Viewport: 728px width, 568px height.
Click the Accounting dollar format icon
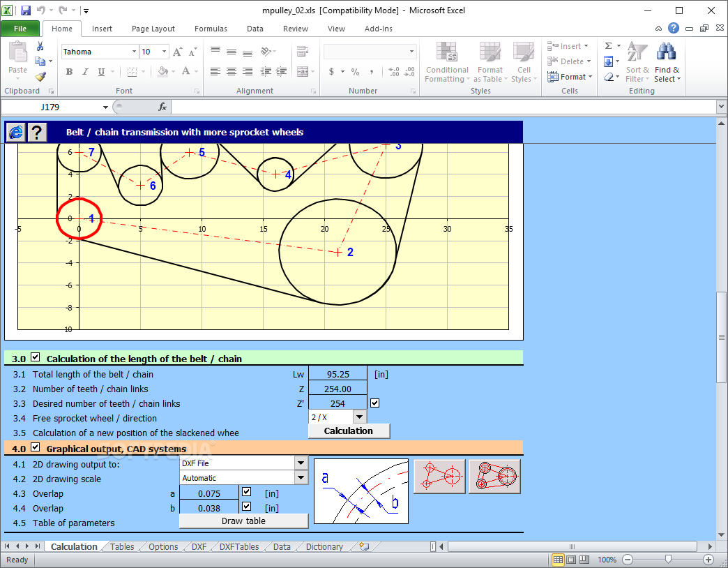[x=331, y=71]
